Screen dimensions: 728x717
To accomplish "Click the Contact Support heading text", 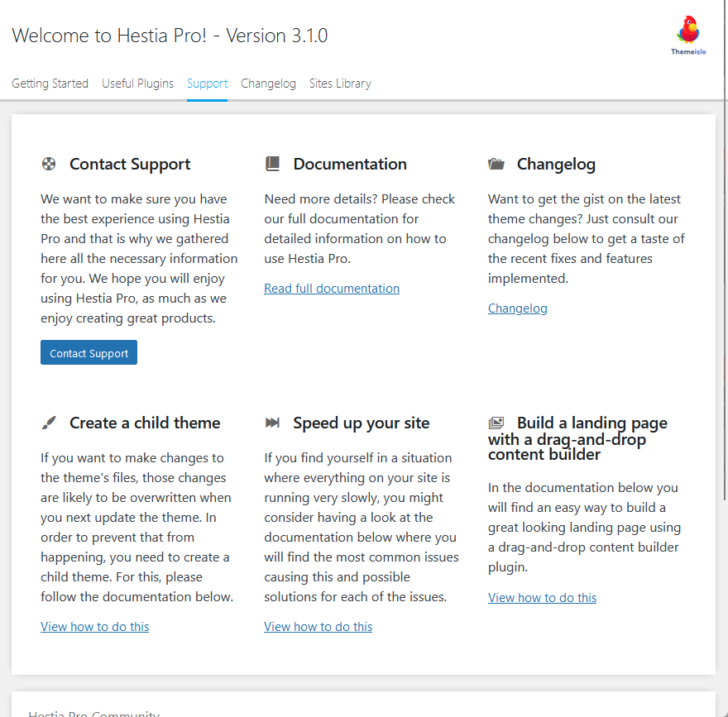I will pyautogui.click(x=130, y=164).
